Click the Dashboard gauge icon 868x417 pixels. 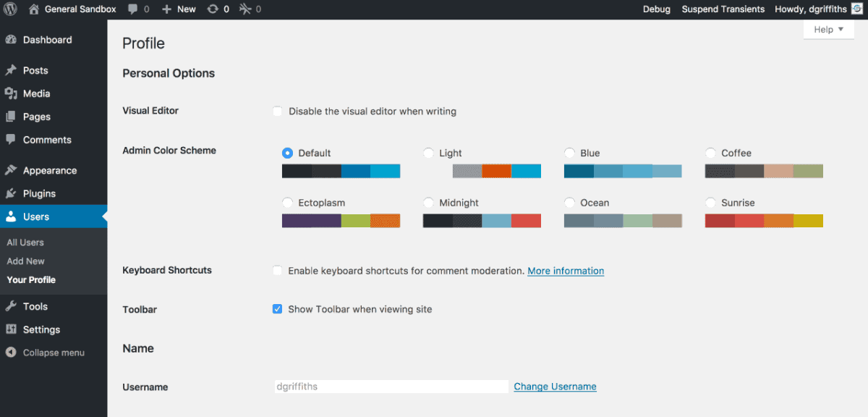coord(11,40)
